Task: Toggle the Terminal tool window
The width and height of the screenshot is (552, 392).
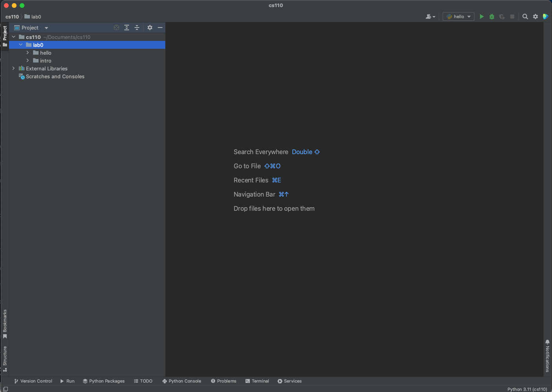Action: (257, 381)
